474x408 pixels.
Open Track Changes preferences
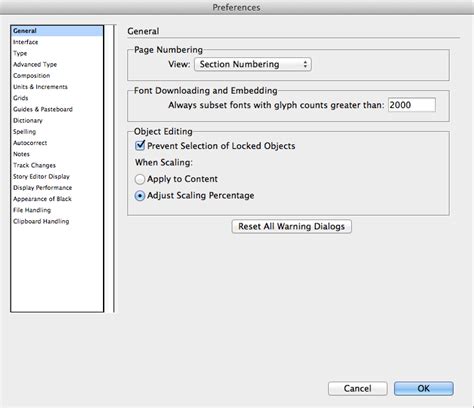34,165
